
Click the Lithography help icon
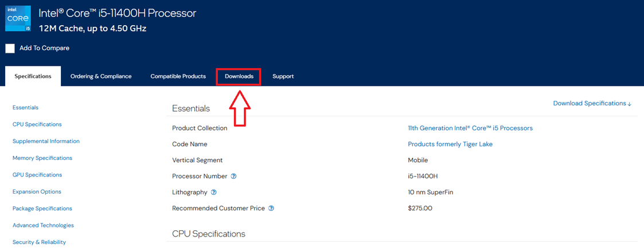(x=213, y=192)
